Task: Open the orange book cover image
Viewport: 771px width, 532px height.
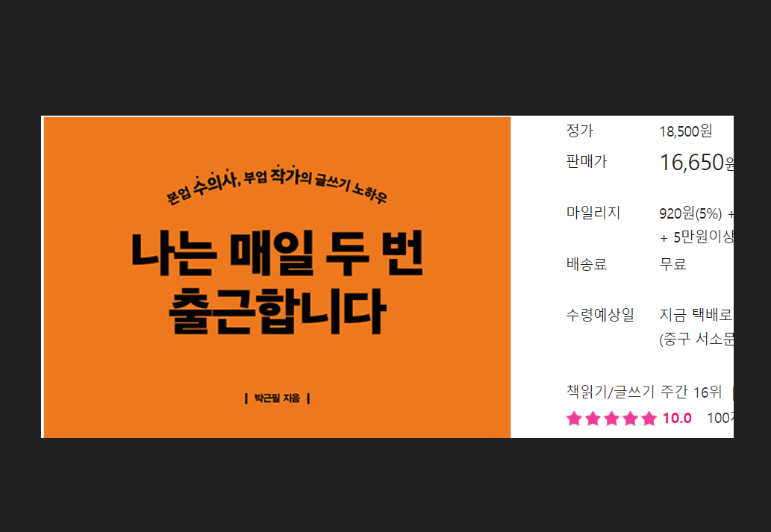Action: pyautogui.click(x=277, y=277)
